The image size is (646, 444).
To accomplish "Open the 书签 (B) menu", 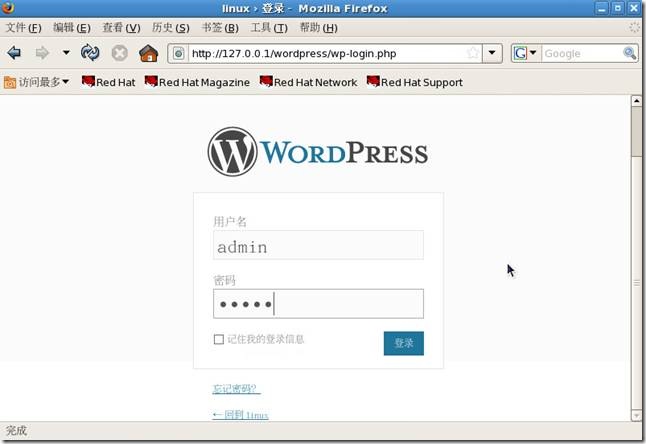I will [x=220, y=28].
